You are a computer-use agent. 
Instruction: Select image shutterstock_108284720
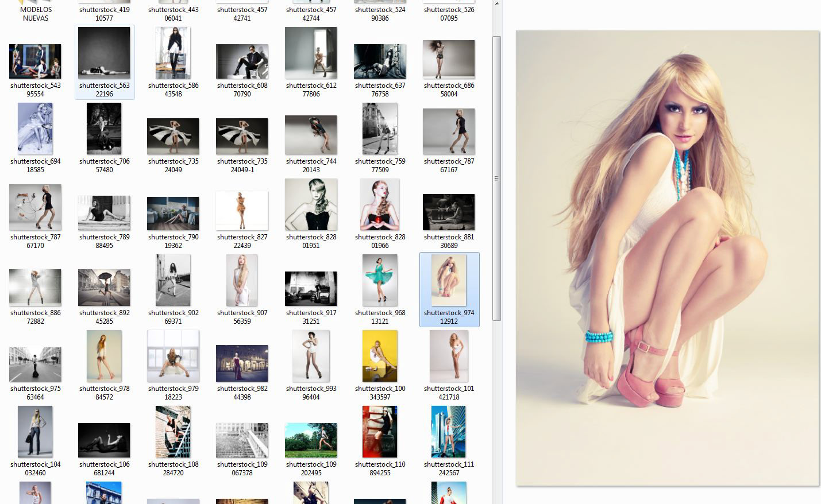(x=173, y=432)
